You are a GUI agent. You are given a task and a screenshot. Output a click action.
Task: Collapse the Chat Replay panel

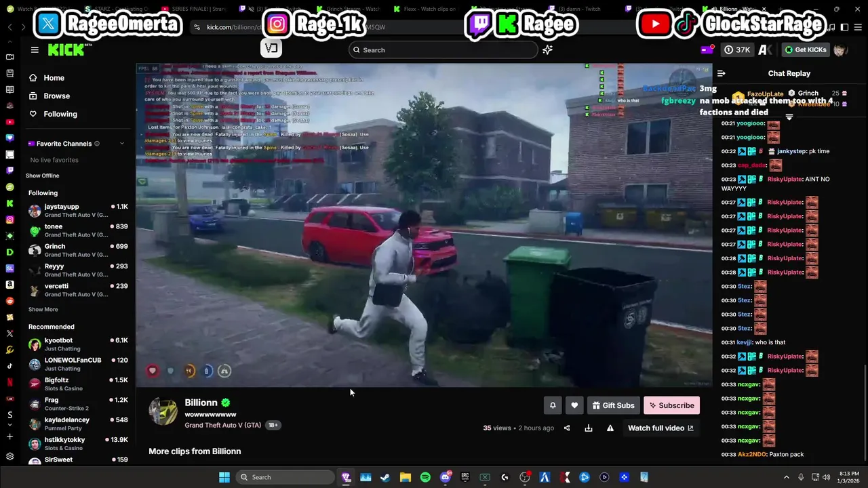[721, 73]
